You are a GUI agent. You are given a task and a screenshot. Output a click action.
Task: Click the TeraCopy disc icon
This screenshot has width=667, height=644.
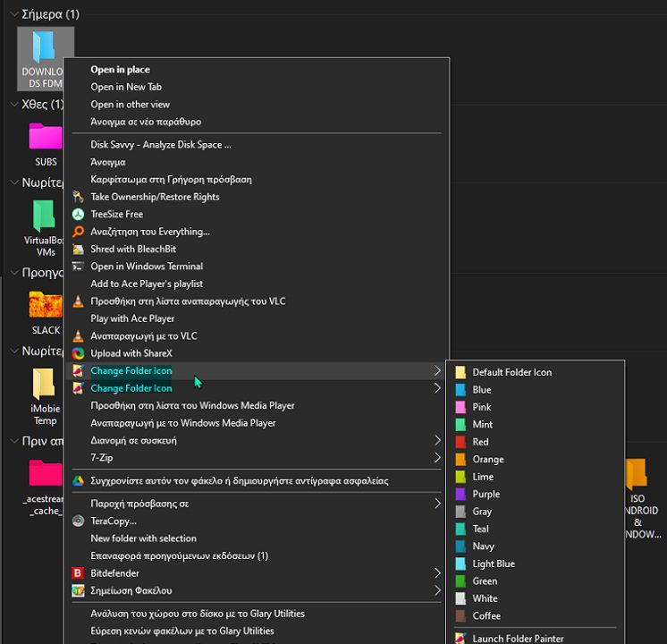(x=78, y=521)
